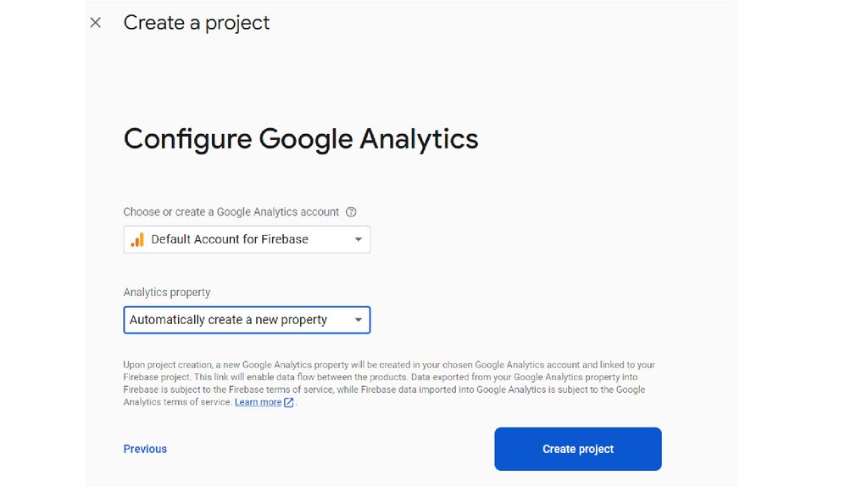Click the Default Account for Firebase text
868x487 pixels.
point(230,239)
